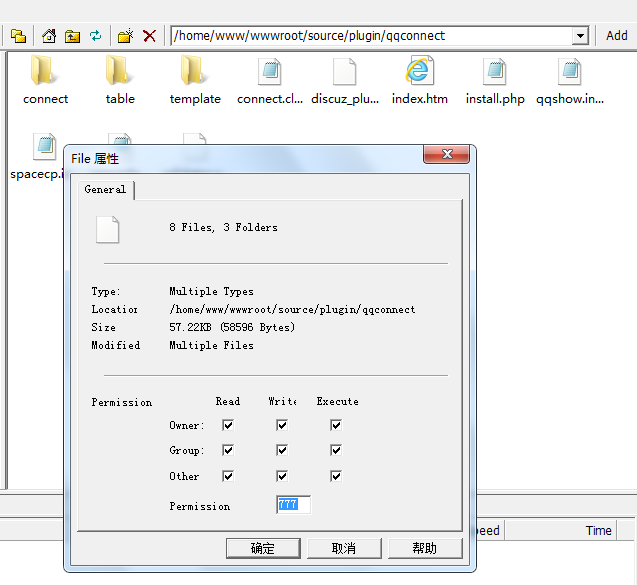Go up one folder level

pyautogui.click(x=72, y=36)
